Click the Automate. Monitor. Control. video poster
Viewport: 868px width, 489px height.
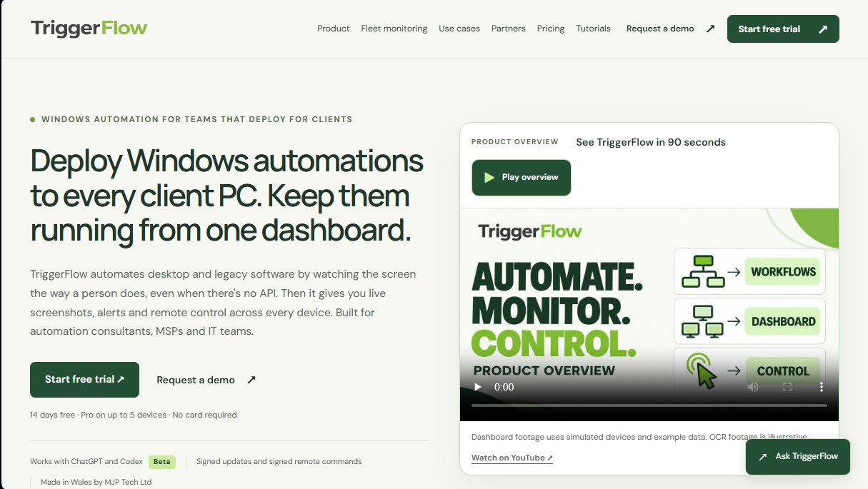(x=649, y=314)
